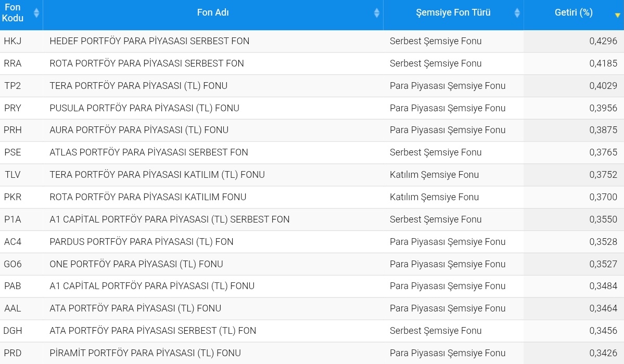Screen dimensions: 624x364
Task: Click Katılım Şemsiye Fonu in PKR row
Action: point(434,197)
